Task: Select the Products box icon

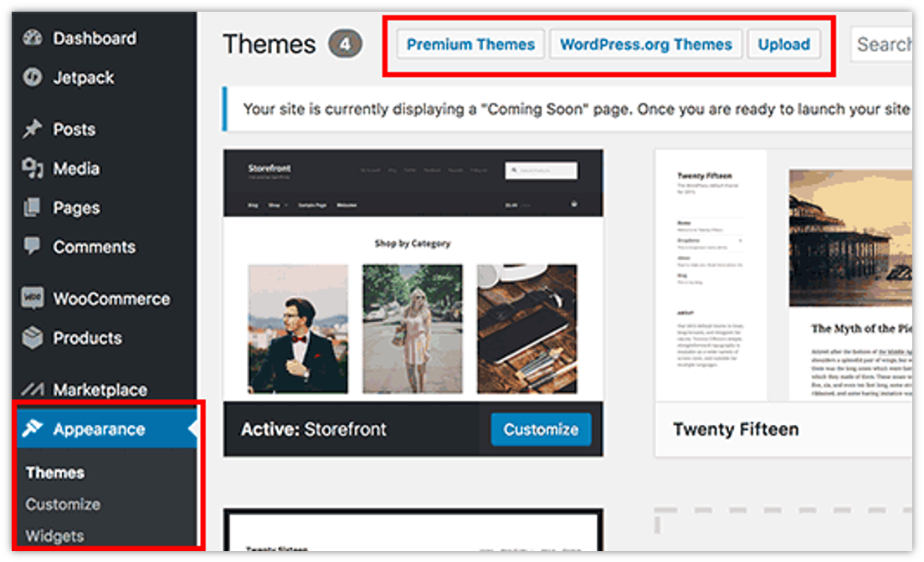Action: click(31, 338)
